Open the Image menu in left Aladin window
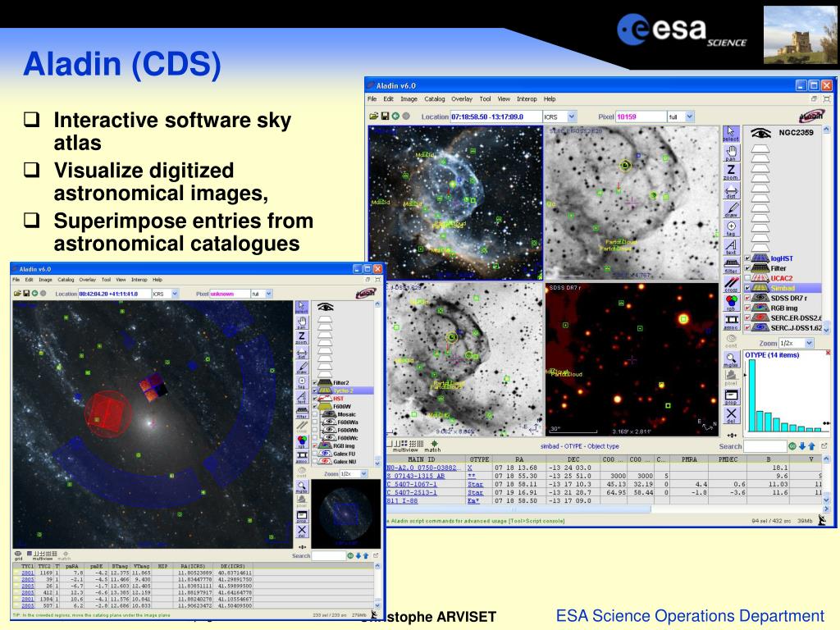 (x=46, y=280)
